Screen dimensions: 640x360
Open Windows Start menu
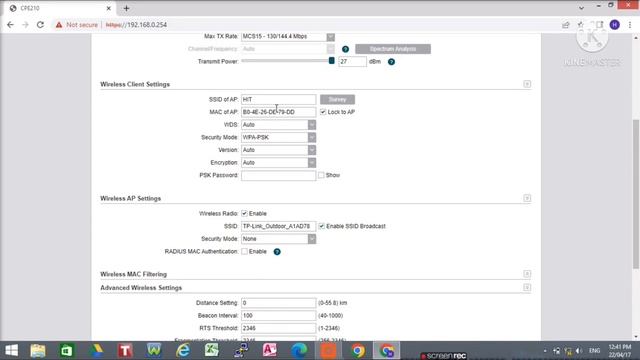coord(11,351)
